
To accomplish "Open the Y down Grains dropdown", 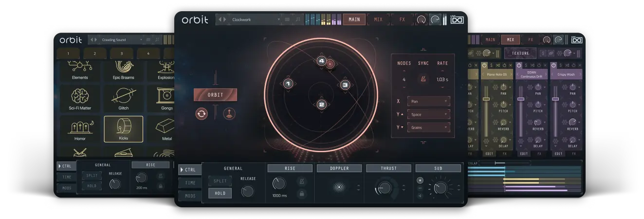I will point(428,127).
